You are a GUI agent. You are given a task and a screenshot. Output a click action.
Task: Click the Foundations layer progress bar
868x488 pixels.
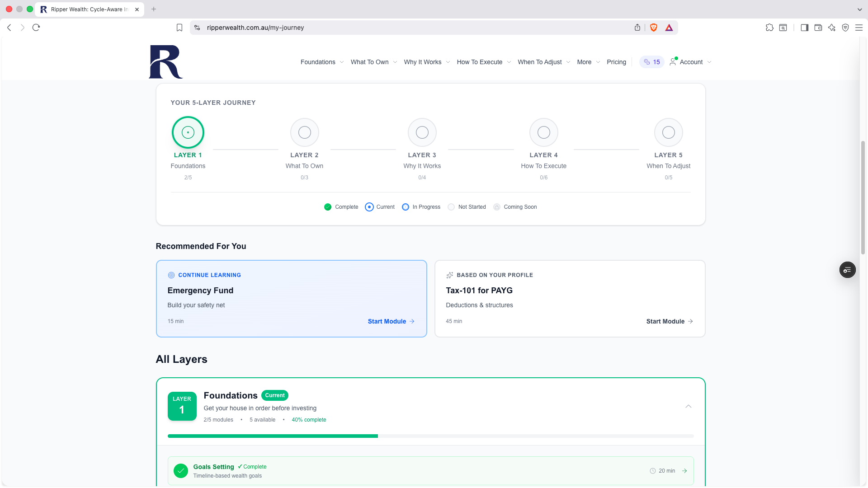click(430, 436)
